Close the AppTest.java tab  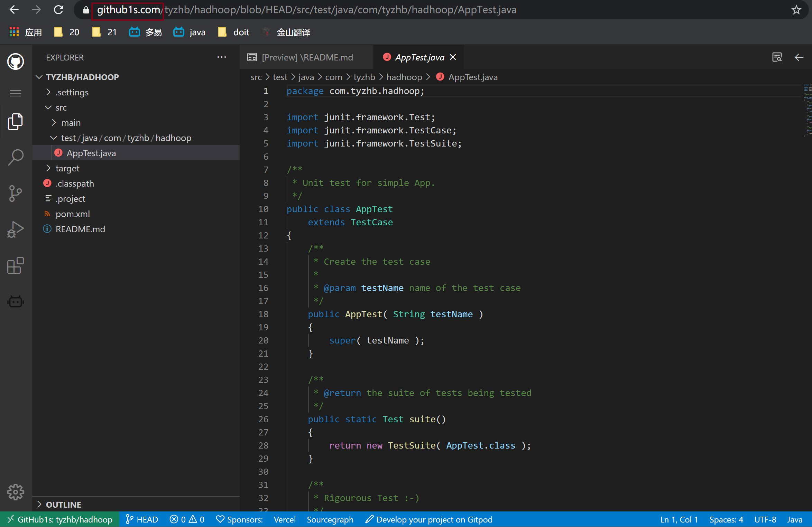coord(453,57)
